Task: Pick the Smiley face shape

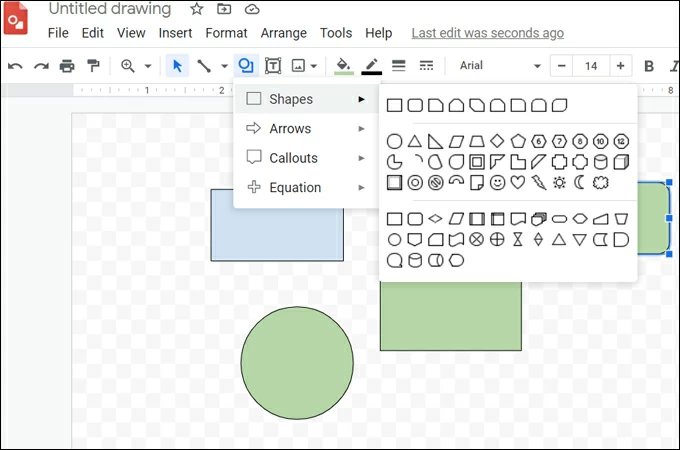Action: click(x=497, y=183)
